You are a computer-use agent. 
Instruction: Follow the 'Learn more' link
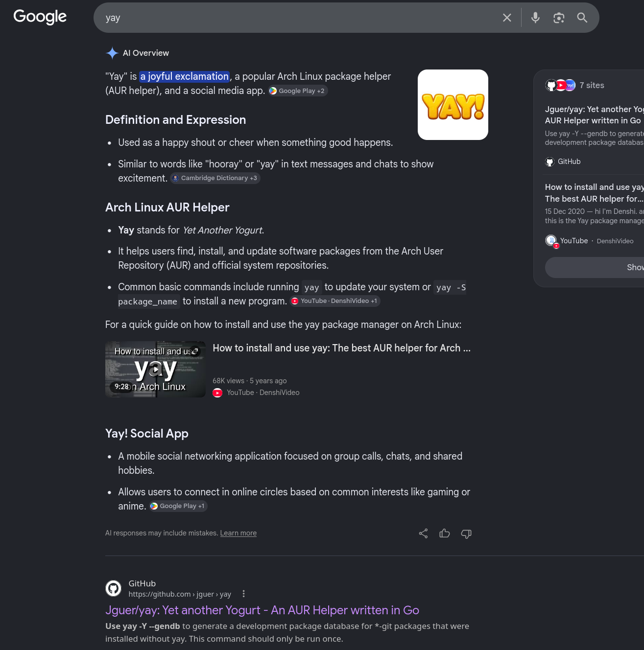238,533
